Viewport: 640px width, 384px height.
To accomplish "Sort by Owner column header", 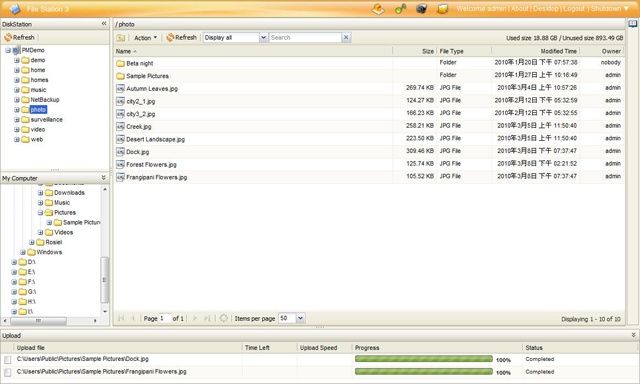I will (602, 51).
